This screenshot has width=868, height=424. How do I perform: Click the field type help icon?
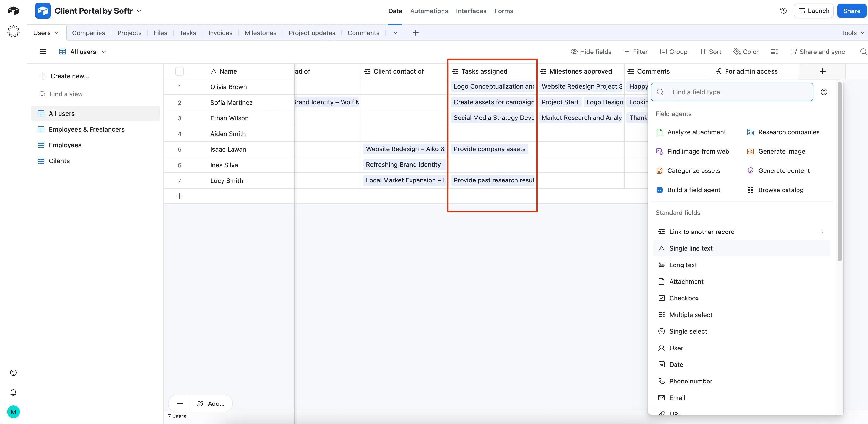point(824,92)
